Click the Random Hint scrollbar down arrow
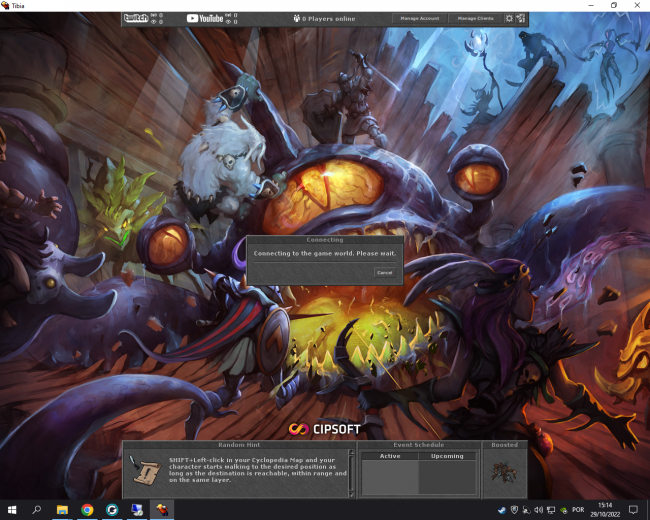Screen dimensions: 650x520 [x=352, y=494]
